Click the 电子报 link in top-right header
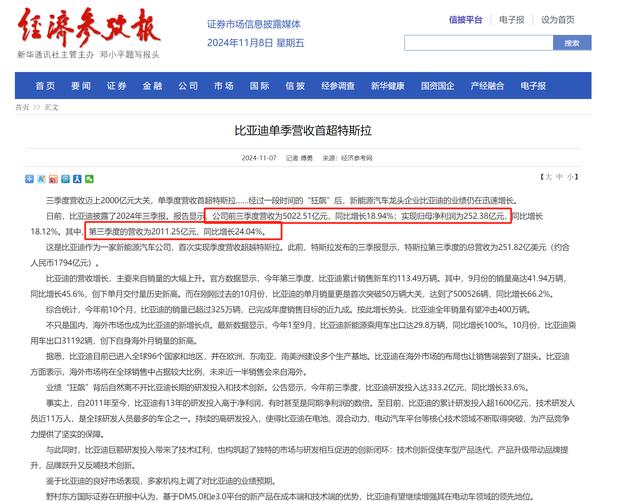The height and width of the screenshot is (501, 640). pyautogui.click(x=512, y=20)
